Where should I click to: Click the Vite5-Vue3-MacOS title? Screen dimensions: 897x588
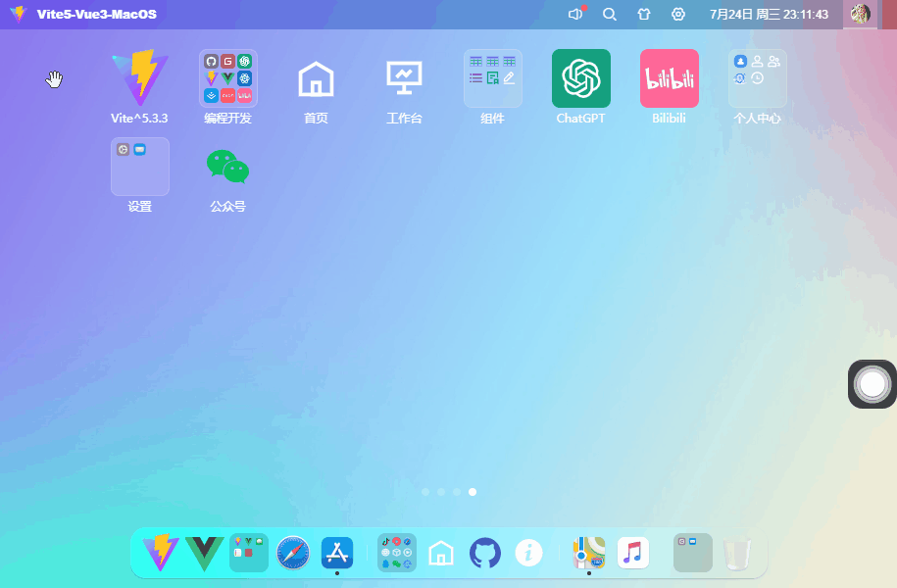(x=97, y=15)
